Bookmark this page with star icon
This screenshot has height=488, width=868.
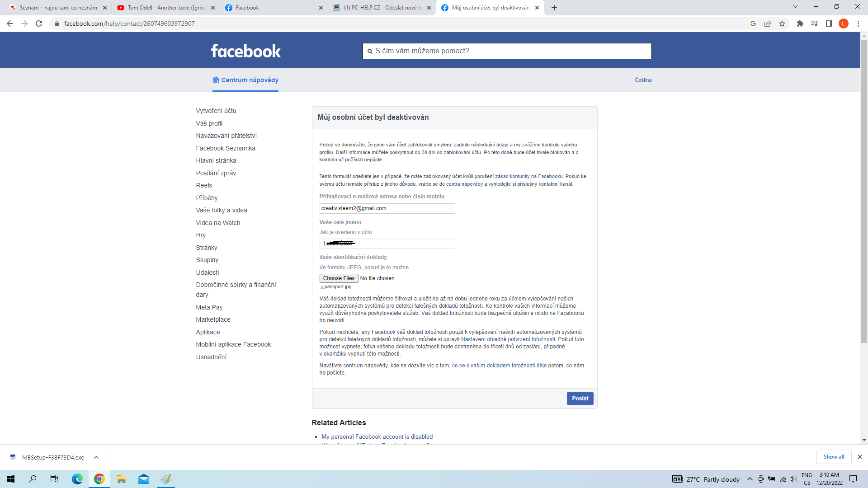tap(782, 23)
